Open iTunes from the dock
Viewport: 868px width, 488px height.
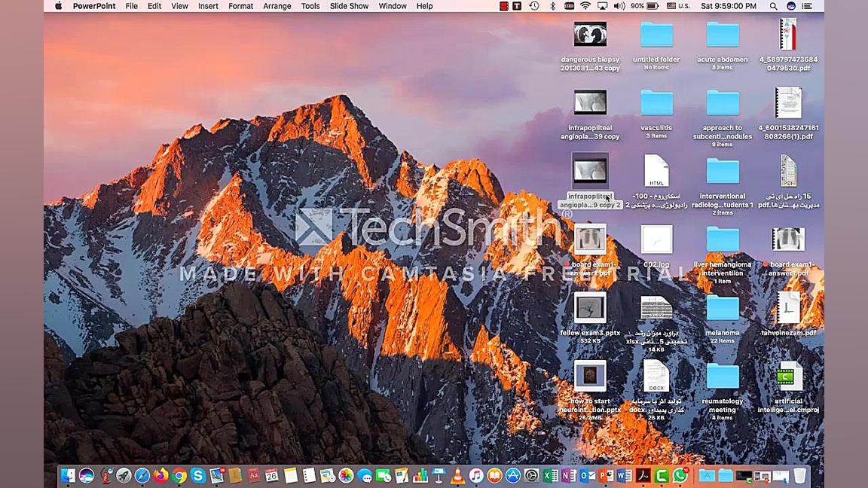[476, 475]
